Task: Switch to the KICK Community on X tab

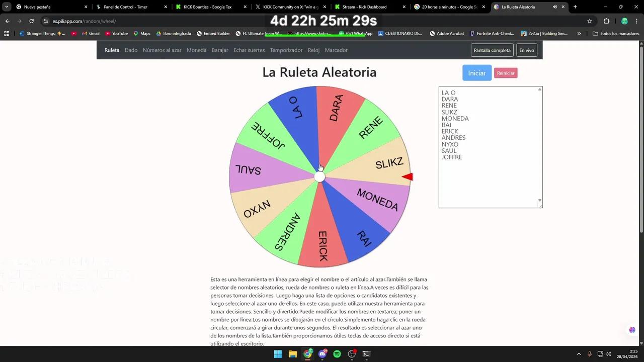Action: (290, 7)
